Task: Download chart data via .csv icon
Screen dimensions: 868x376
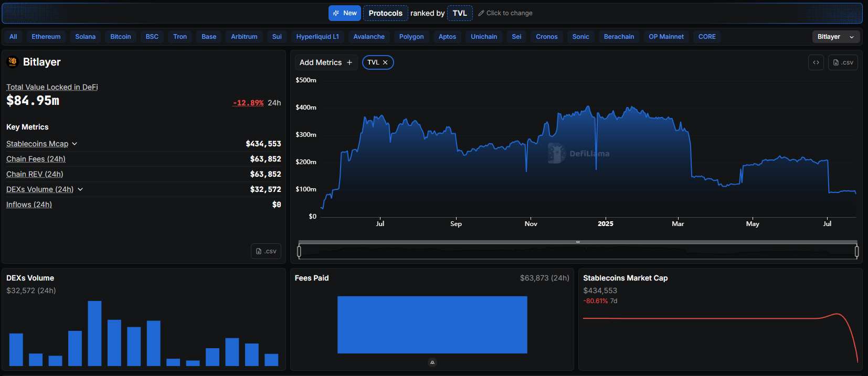Action: click(843, 62)
